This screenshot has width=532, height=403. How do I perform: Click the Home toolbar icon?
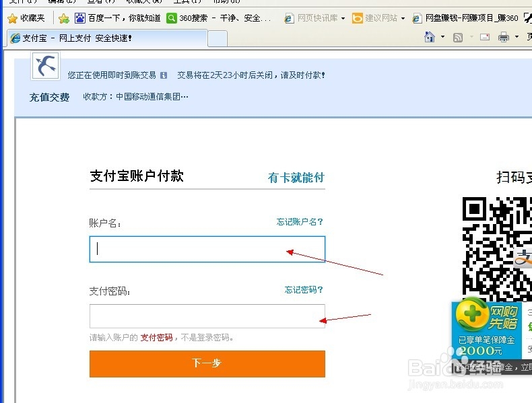point(430,36)
